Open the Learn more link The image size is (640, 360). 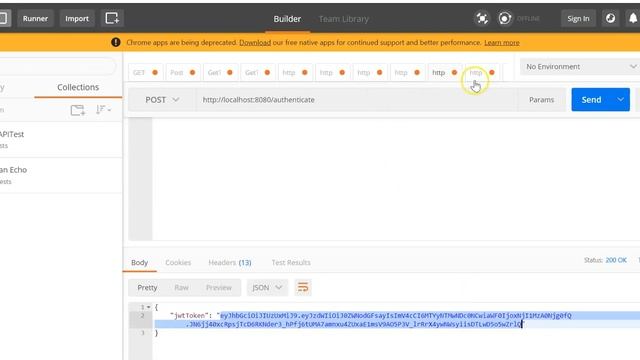tap(502, 42)
